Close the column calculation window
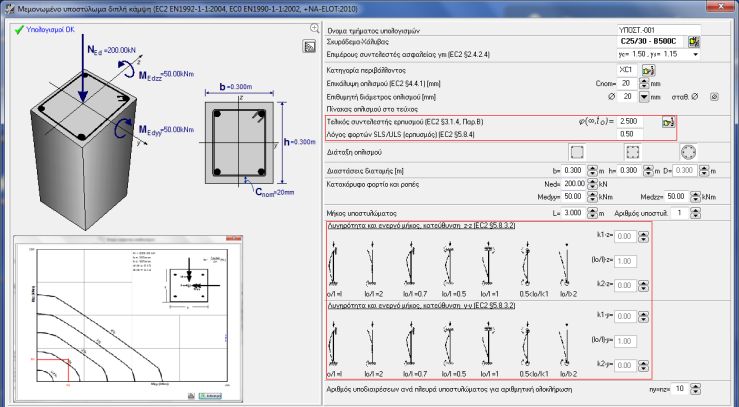739x407 pixels. click(x=721, y=6)
